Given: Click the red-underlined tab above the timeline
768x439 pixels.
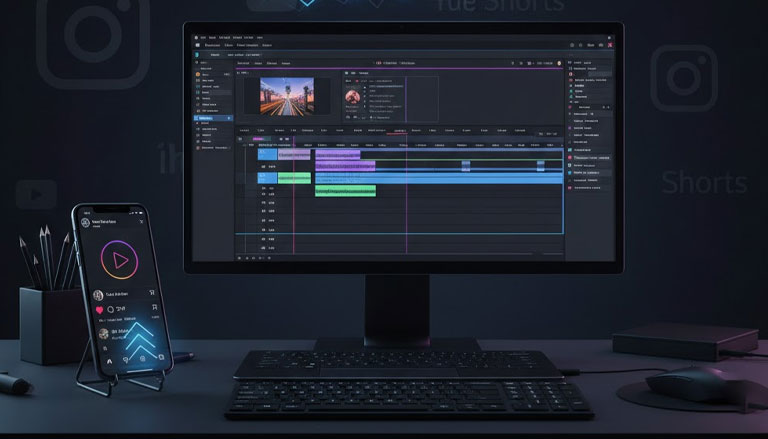Looking at the screenshot, I should (x=400, y=131).
